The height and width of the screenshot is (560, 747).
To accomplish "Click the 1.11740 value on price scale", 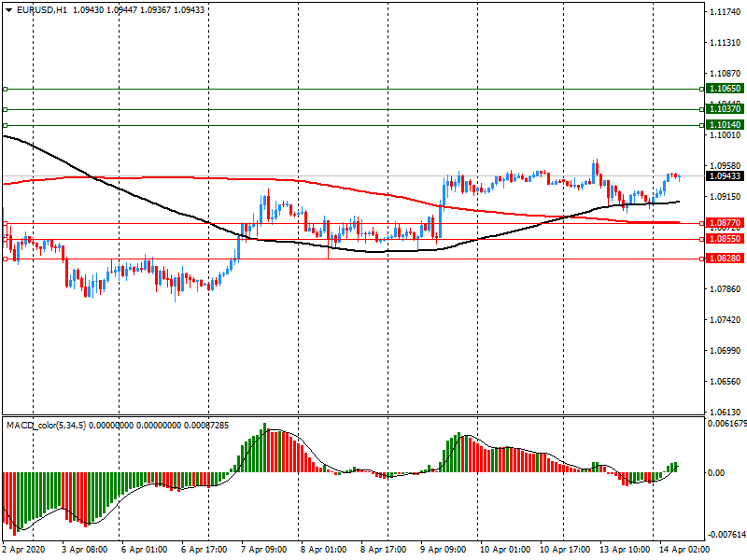I will 725,12.
